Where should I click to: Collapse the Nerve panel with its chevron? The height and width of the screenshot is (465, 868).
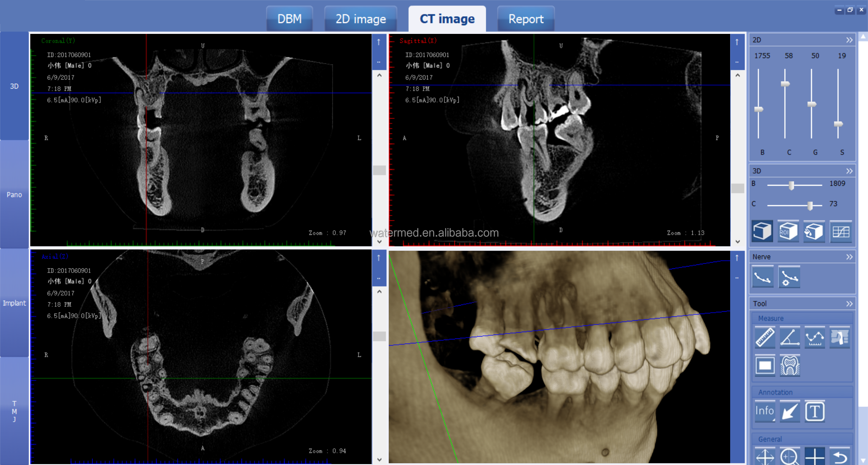pos(849,257)
